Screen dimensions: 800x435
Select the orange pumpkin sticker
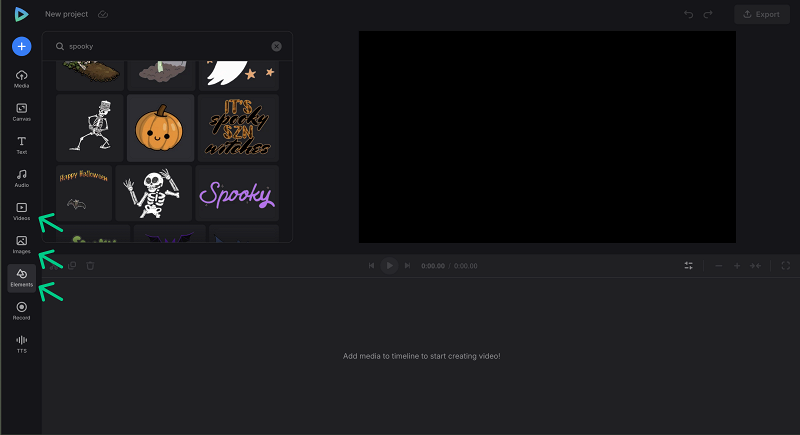pyautogui.click(x=160, y=127)
